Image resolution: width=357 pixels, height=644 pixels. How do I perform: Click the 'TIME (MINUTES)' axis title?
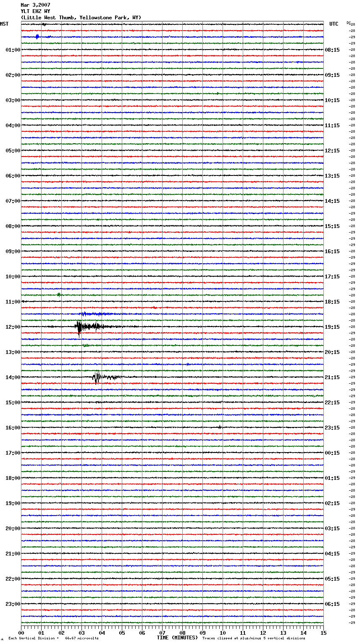point(177,638)
